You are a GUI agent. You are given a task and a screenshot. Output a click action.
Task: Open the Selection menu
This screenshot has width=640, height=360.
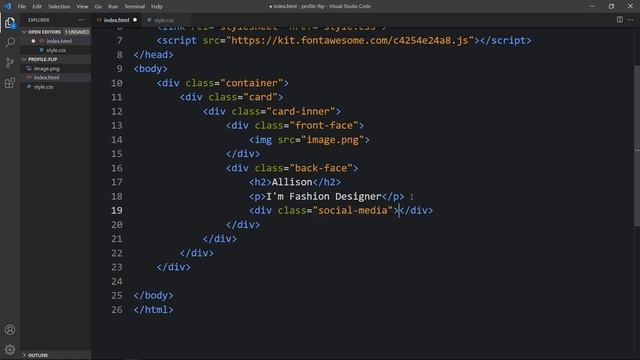point(59,7)
